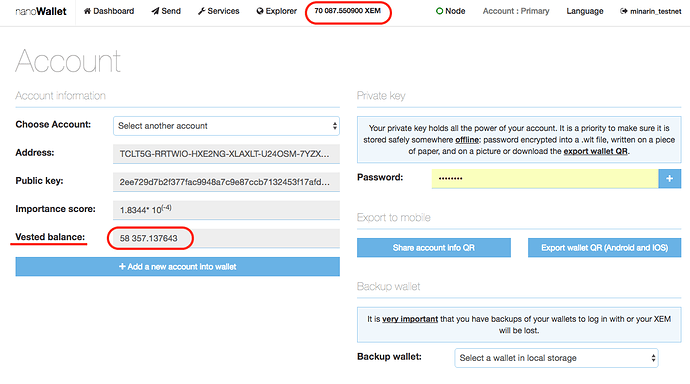This screenshot has width=690, height=384.
Task: Click the nanoWallet logo
Action: coord(41,11)
